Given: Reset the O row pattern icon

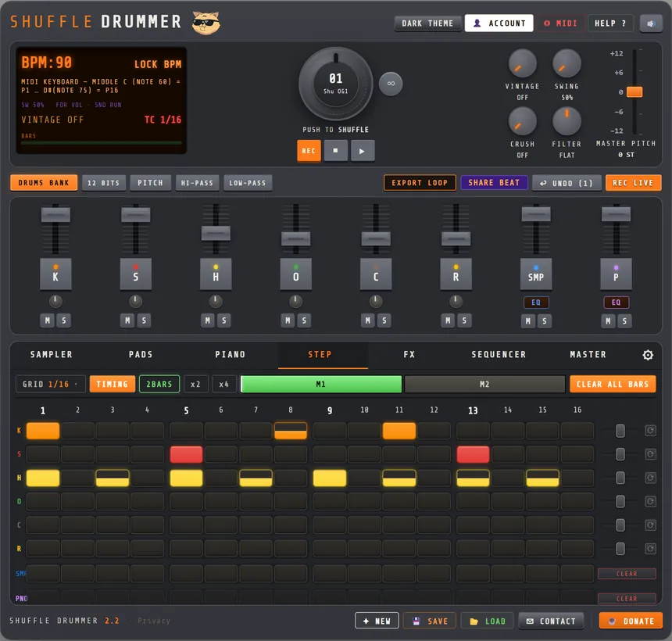Looking at the screenshot, I should [650, 501].
